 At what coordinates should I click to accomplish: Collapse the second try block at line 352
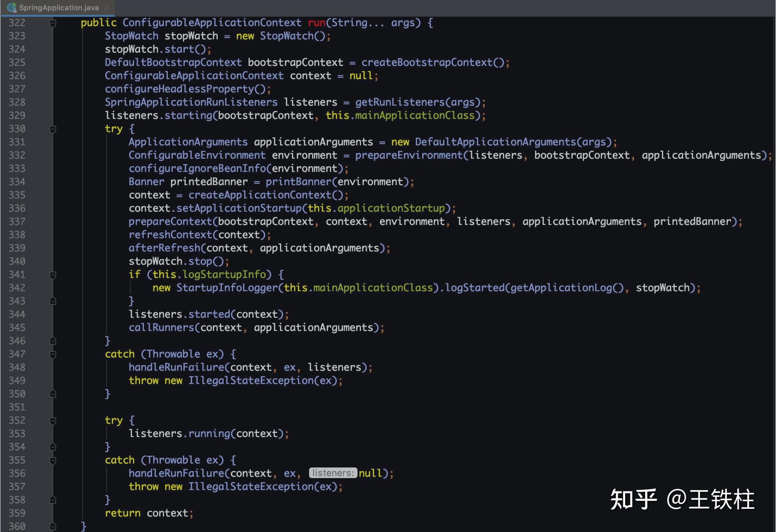pos(53,420)
